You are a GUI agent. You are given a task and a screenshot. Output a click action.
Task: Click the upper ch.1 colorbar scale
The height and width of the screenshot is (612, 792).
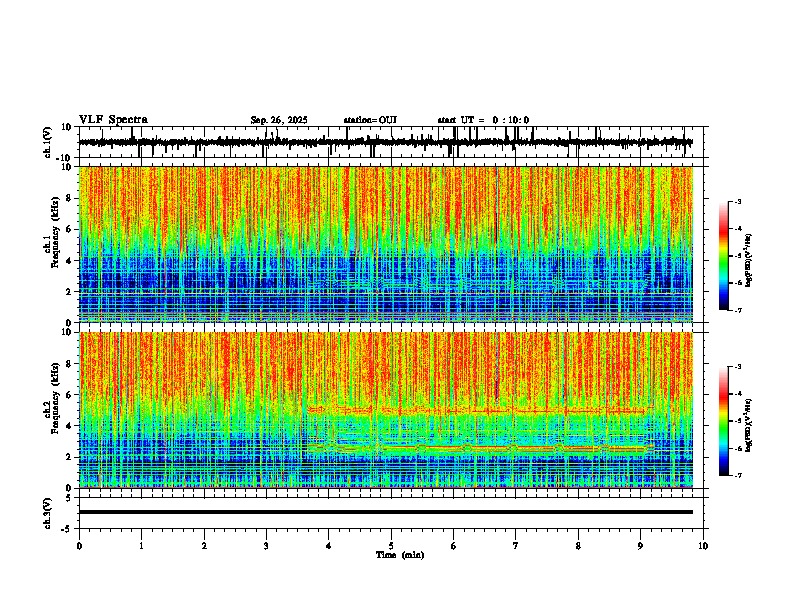(x=724, y=256)
